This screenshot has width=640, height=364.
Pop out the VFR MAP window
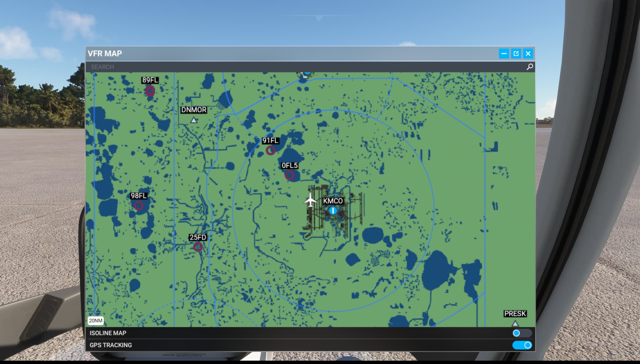pyautogui.click(x=516, y=53)
